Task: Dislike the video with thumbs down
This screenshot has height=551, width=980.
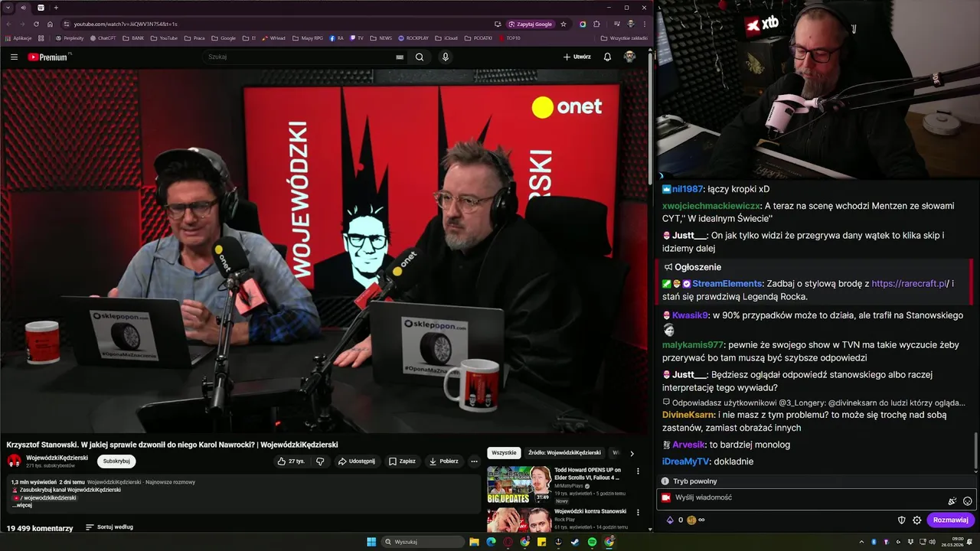Action: [320, 461]
